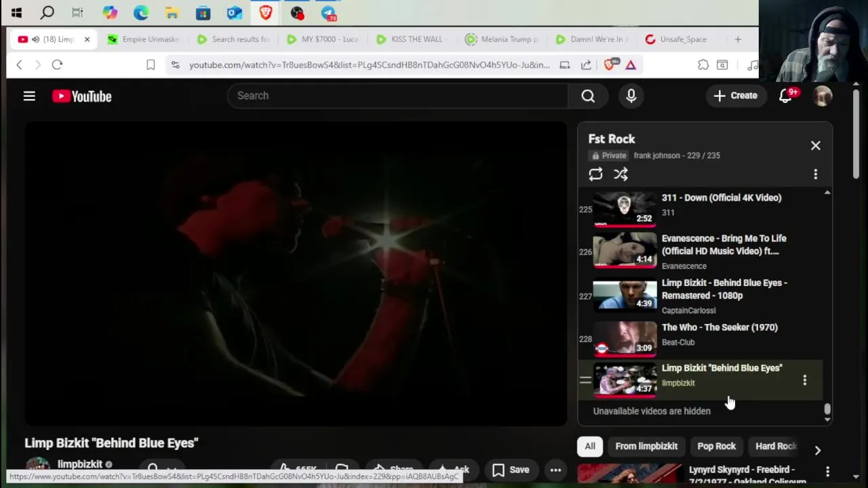Save the video to a playlist

coord(511,470)
